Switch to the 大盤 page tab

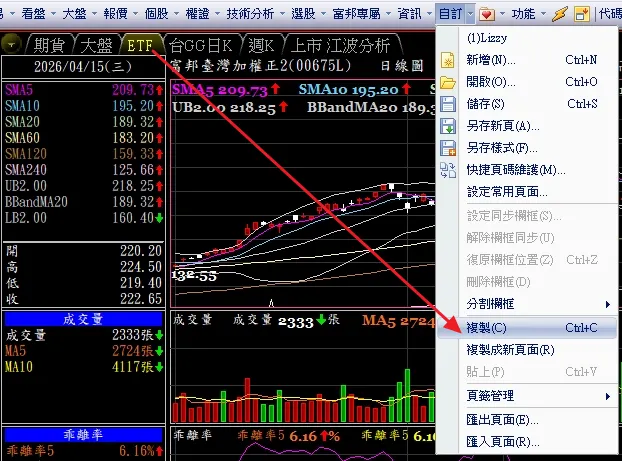pos(96,45)
